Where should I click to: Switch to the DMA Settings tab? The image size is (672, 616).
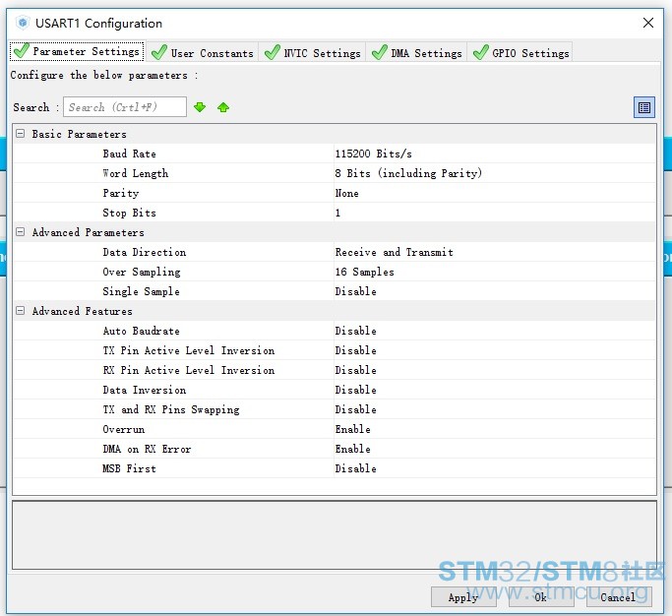coord(416,53)
